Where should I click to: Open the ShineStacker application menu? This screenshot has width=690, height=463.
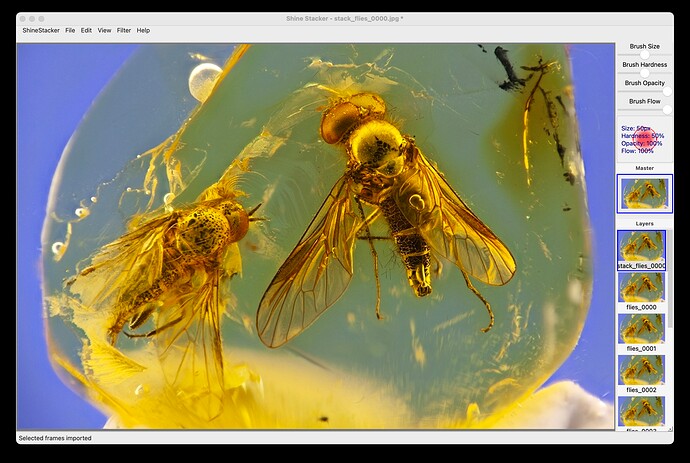[x=40, y=31]
